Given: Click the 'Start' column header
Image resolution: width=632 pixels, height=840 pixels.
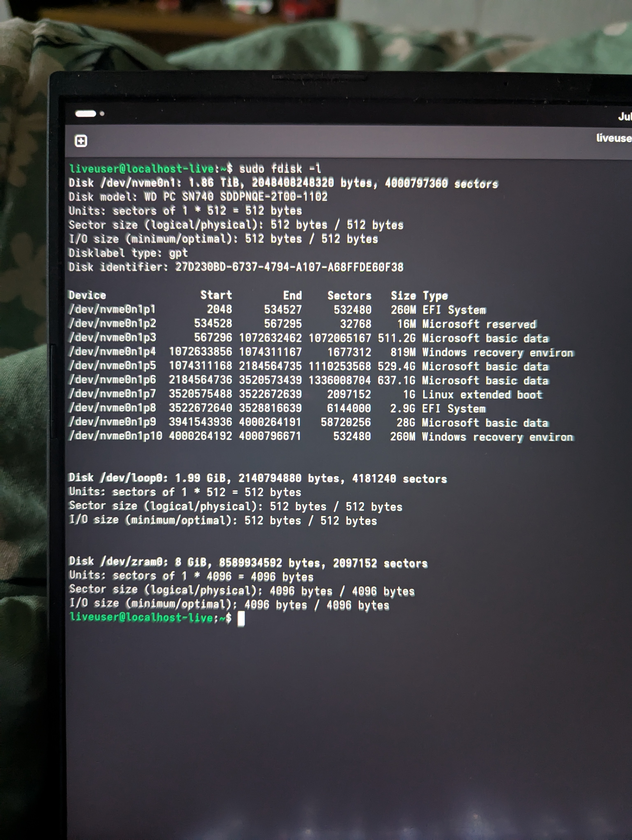Looking at the screenshot, I should 216,295.
